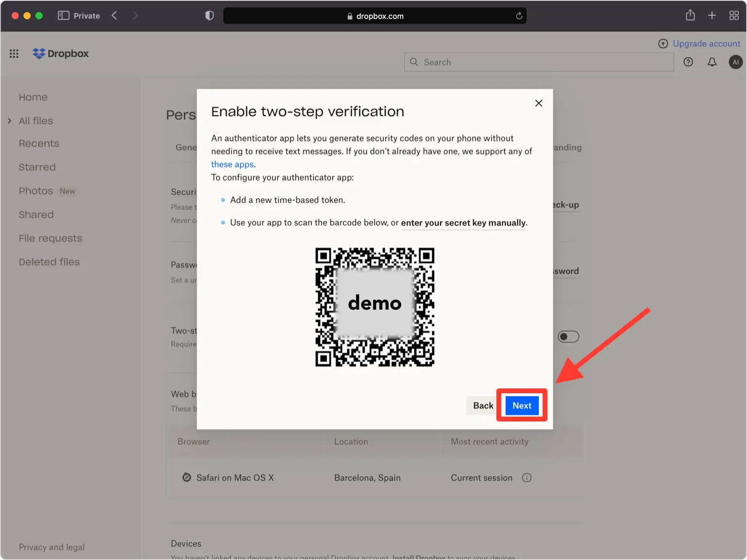Image resolution: width=747 pixels, height=560 pixels.
Task: Click the Current session text
Action: pos(481,478)
